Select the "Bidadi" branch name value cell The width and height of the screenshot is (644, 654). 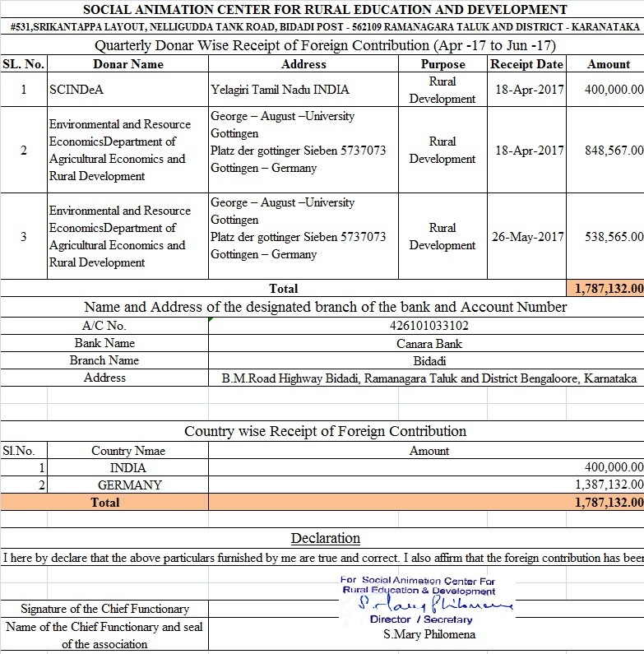click(425, 360)
